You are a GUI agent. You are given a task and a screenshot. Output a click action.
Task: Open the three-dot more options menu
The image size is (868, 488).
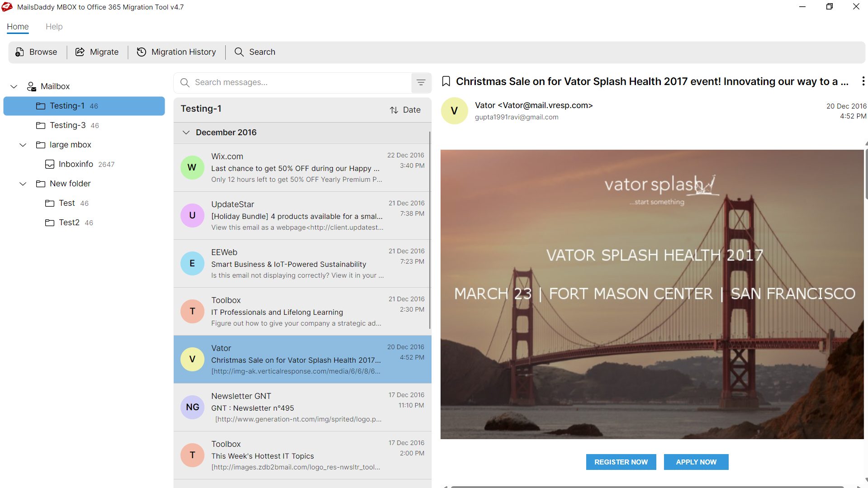click(863, 81)
